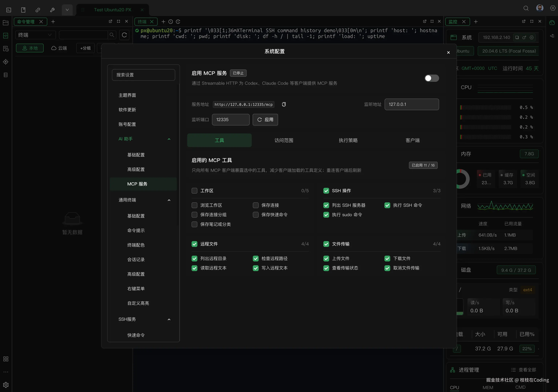Open a new terminal from the top bar

tap(9, 10)
